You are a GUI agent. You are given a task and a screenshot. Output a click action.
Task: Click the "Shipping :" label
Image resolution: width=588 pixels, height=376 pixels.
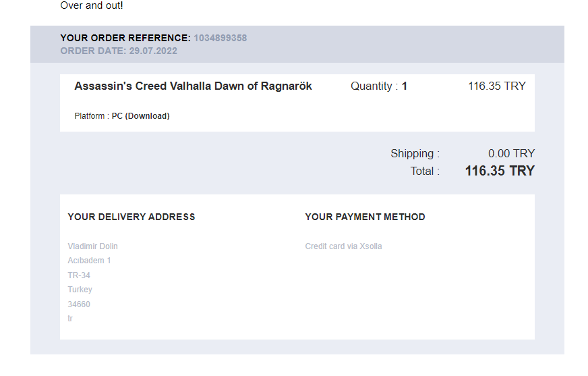coord(415,154)
